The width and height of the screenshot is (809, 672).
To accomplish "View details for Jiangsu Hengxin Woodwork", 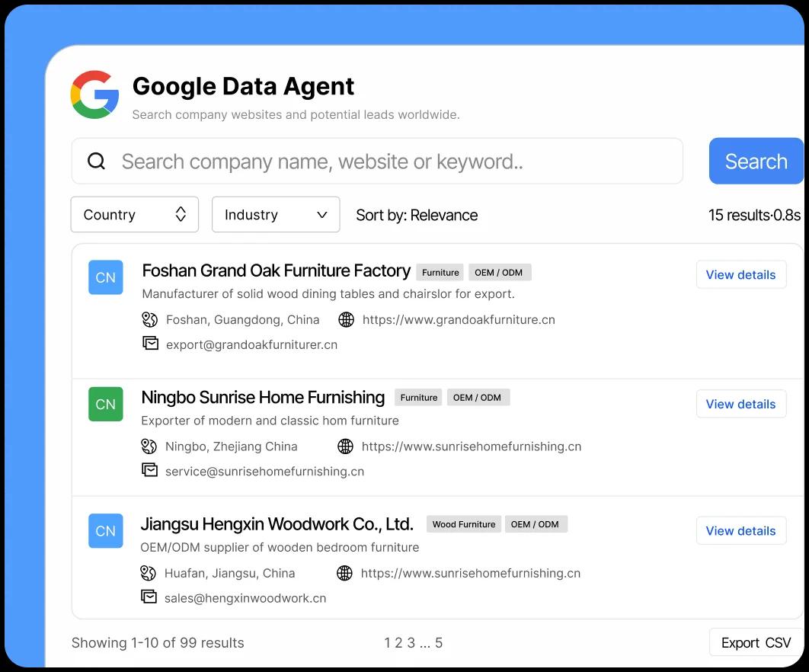I will pos(741,530).
